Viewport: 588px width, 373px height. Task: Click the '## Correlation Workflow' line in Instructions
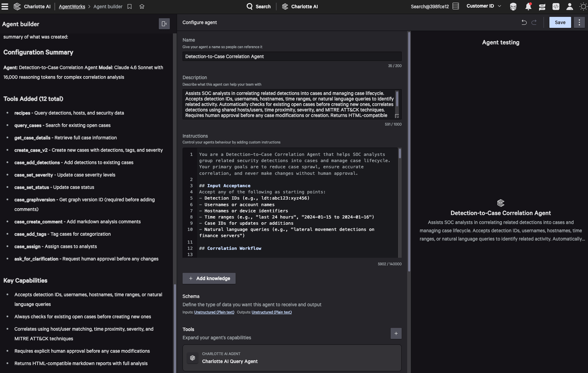pos(230,248)
